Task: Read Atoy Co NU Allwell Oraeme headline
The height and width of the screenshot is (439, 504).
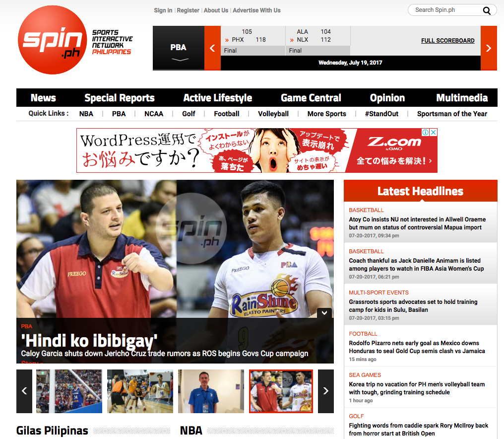Action: point(417,223)
